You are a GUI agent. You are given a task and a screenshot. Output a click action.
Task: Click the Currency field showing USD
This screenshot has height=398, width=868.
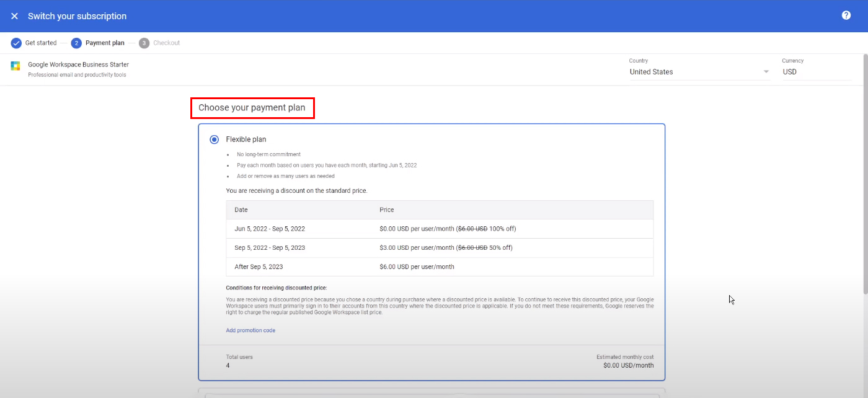(x=817, y=72)
